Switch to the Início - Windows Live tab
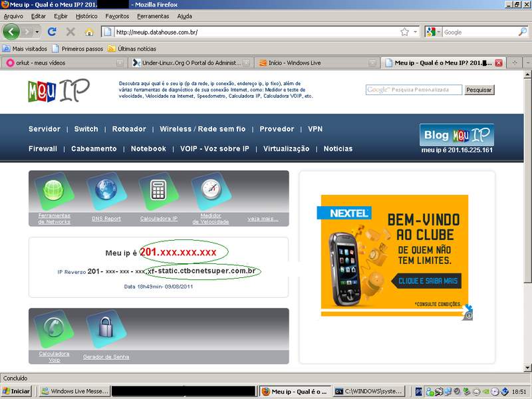 (317, 63)
